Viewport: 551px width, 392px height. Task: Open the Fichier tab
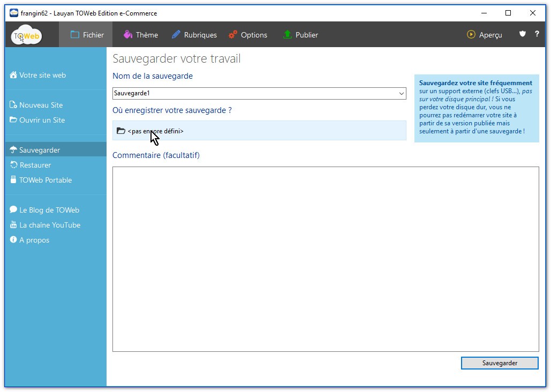[x=87, y=35]
